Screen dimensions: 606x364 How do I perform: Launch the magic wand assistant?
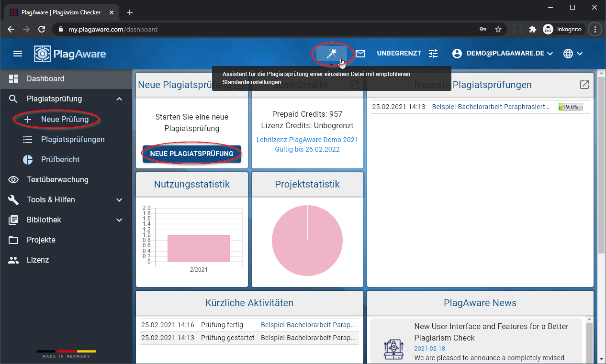click(332, 54)
